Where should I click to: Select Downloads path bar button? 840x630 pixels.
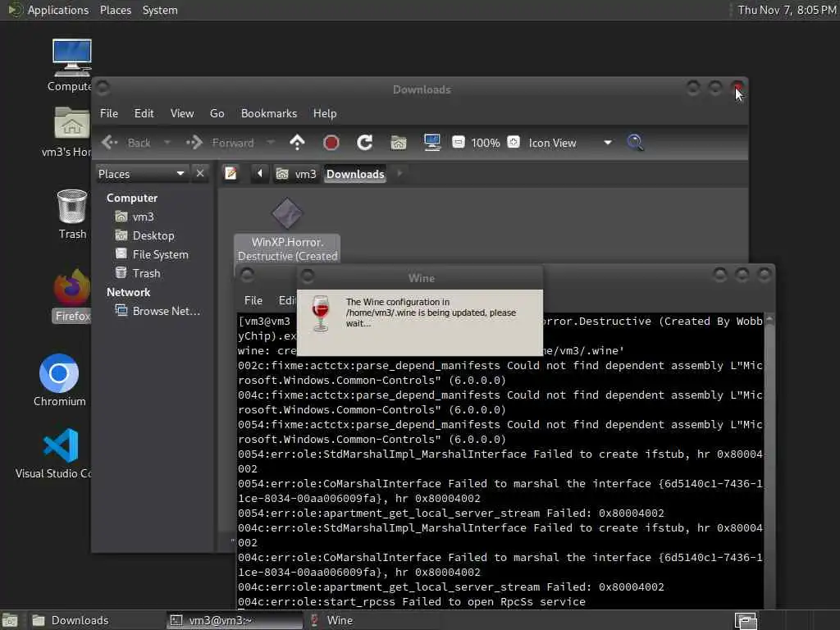point(355,174)
